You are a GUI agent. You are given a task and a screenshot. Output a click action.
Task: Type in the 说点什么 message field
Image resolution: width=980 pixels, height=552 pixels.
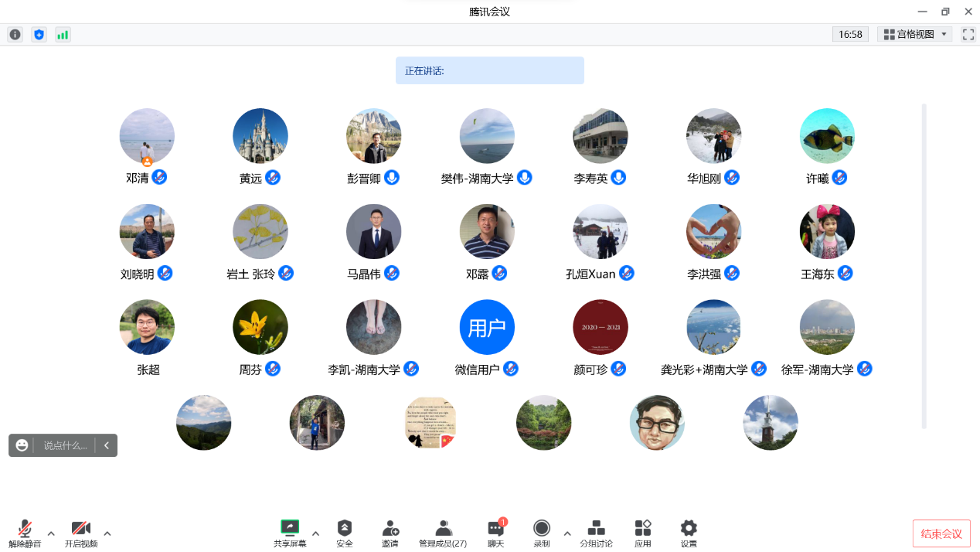tap(65, 445)
